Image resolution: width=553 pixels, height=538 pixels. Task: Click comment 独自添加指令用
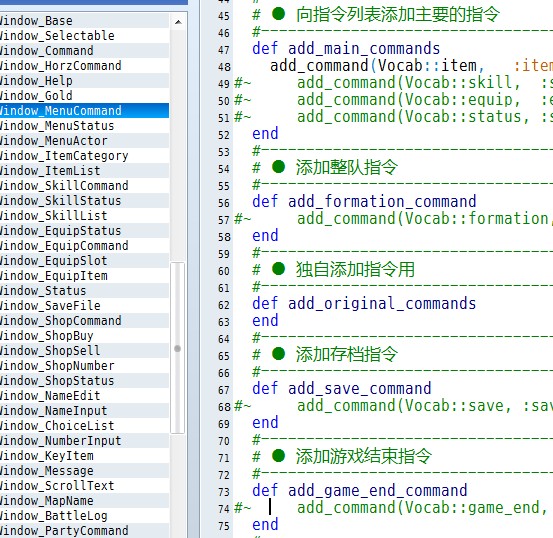pyautogui.click(x=355, y=269)
